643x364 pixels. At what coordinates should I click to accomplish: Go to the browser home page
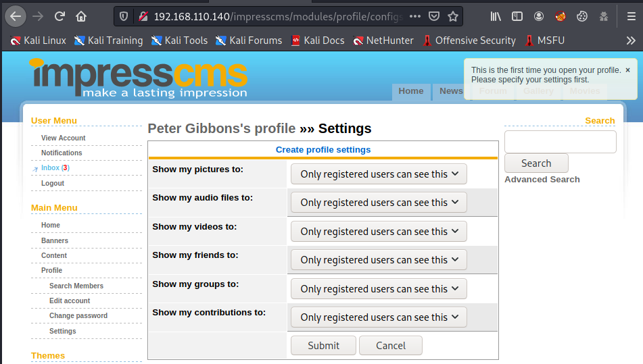[81, 16]
